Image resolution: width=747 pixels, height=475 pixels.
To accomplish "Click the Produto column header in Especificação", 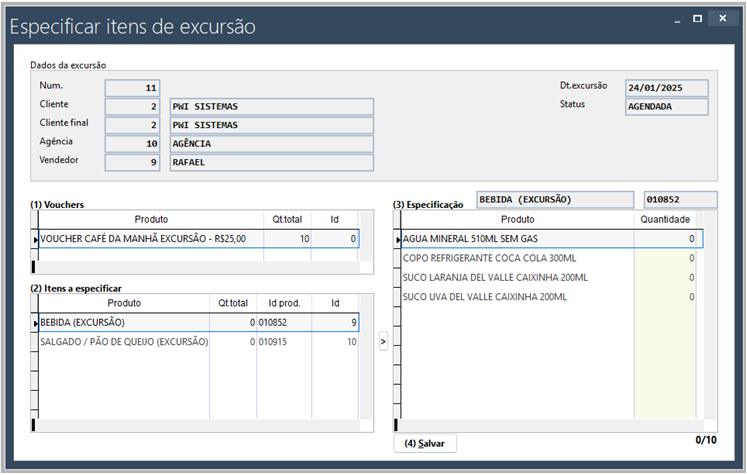I will (x=517, y=219).
